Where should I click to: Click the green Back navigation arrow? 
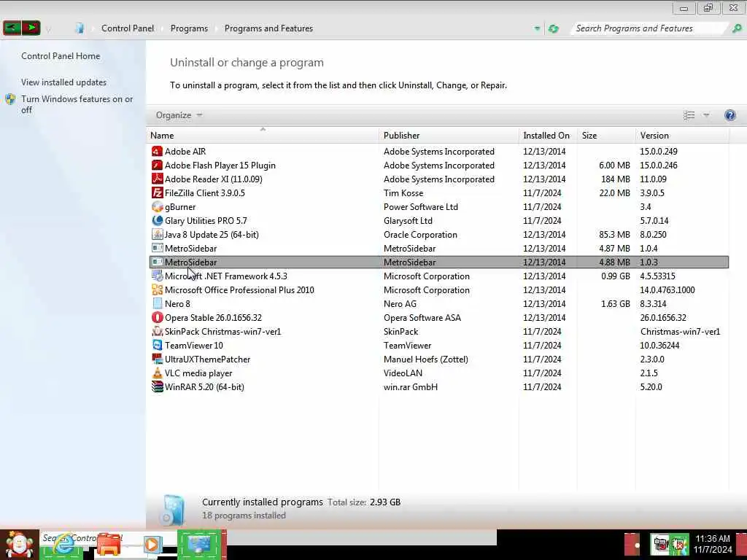tap(12, 28)
